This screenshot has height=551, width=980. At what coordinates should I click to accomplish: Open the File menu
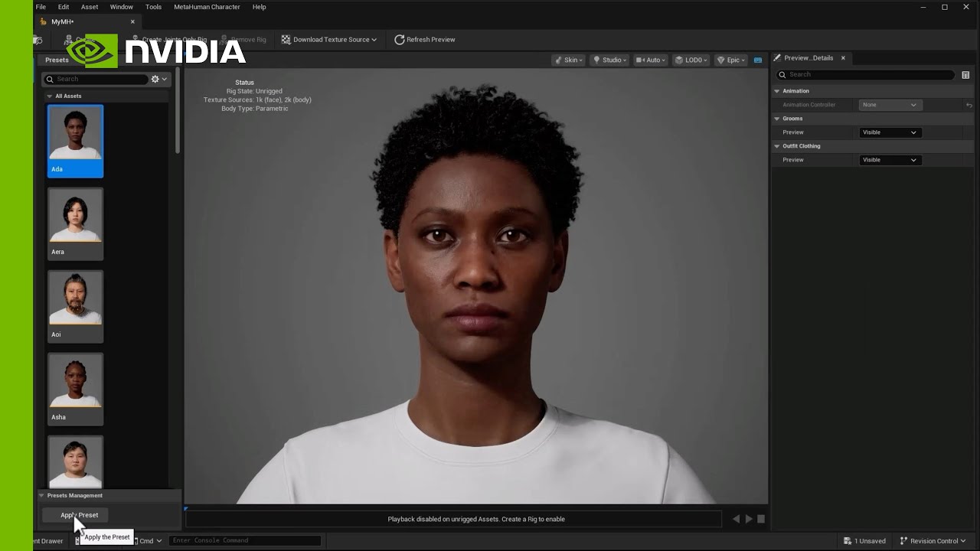[41, 7]
